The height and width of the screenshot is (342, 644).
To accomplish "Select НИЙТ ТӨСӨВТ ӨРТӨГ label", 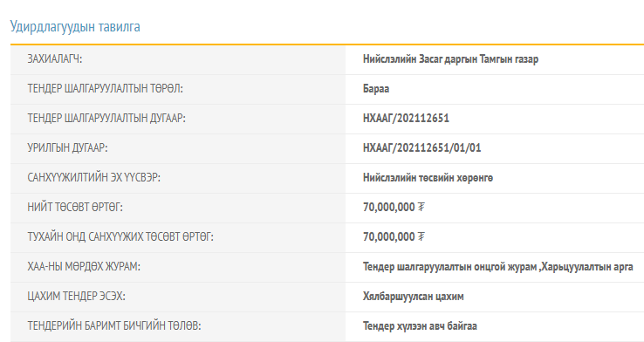I will pos(75,208).
